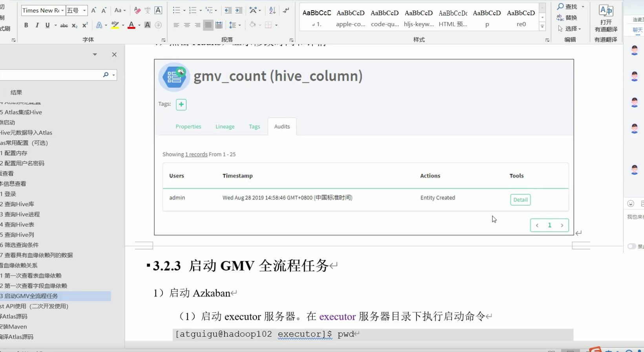Sort paragraph contents icon
The image size is (644, 352).
click(272, 11)
